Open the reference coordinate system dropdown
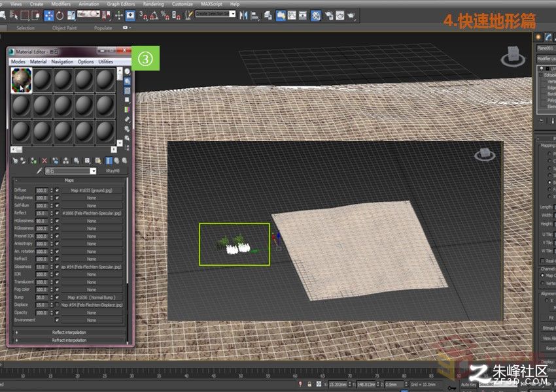The image size is (556, 392). (89, 14)
